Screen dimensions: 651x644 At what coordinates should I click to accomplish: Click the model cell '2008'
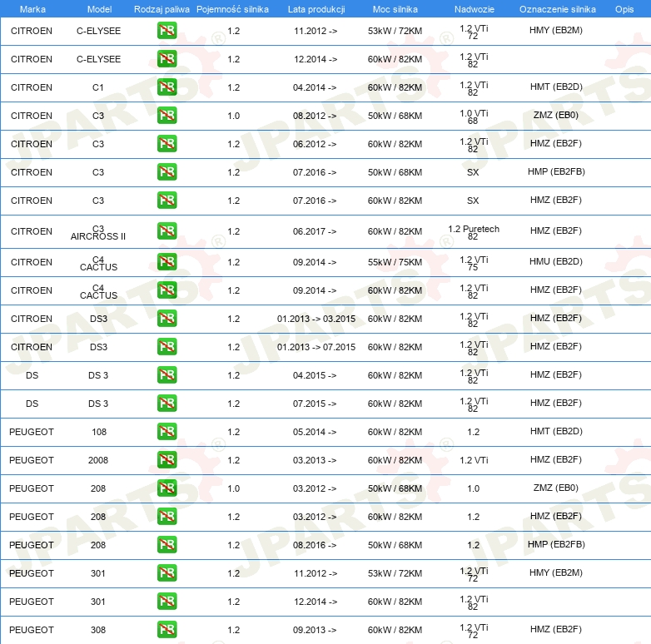pyautogui.click(x=98, y=460)
